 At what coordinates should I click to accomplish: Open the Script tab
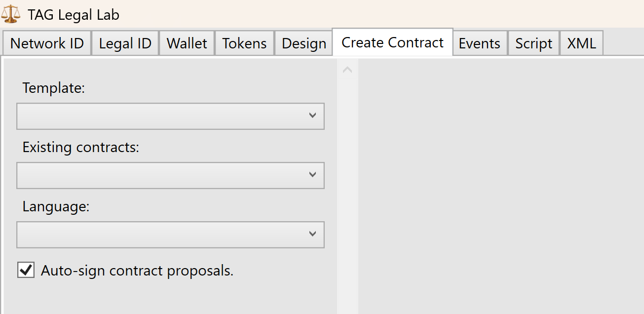click(x=533, y=43)
